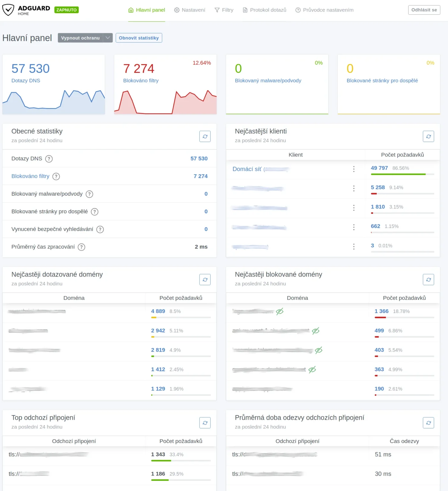Refresh the Nejčastěji dotazované domény panel
Viewport: 448px width, 491px height.
205,279
